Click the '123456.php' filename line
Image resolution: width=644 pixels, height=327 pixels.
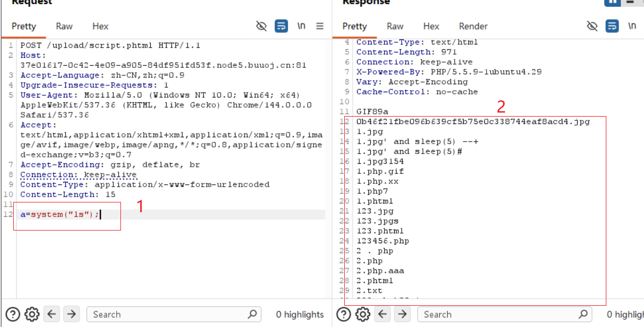point(382,241)
